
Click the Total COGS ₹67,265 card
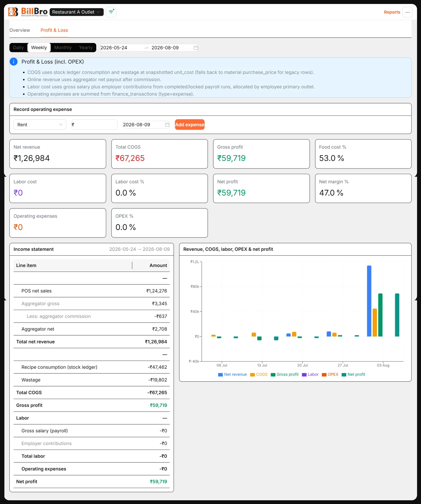click(x=159, y=154)
